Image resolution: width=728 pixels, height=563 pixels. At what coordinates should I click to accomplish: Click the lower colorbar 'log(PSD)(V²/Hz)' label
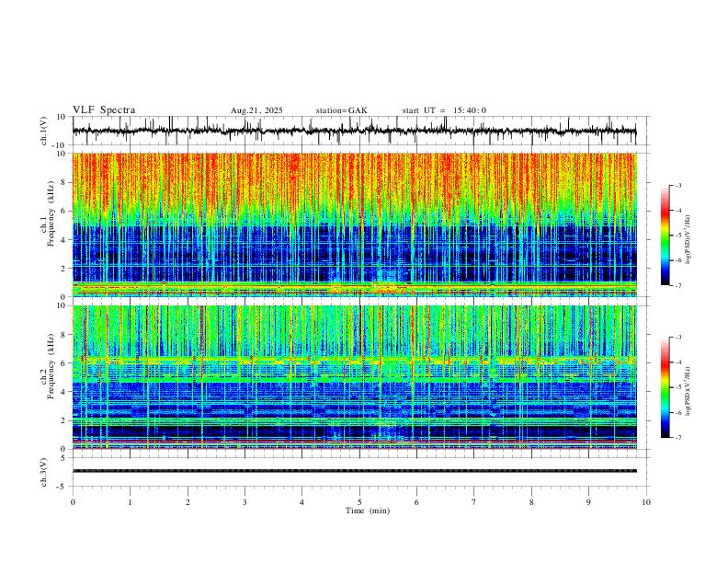(x=688, y=391)
